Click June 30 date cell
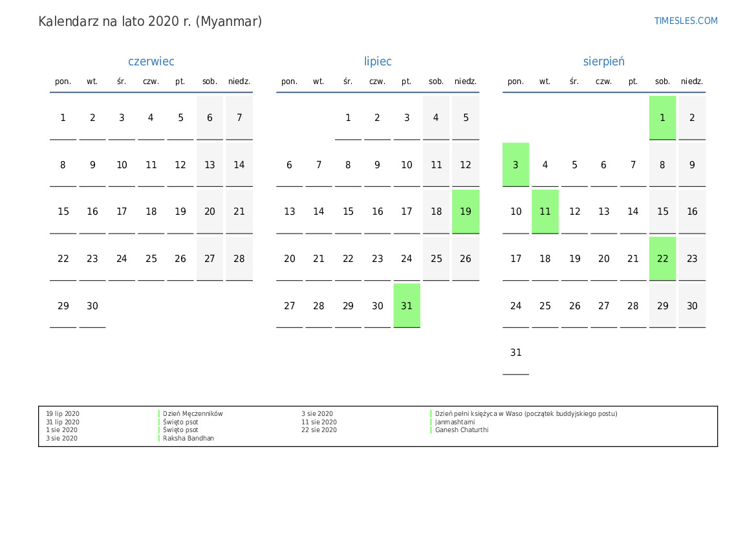 tap(92, 305)
